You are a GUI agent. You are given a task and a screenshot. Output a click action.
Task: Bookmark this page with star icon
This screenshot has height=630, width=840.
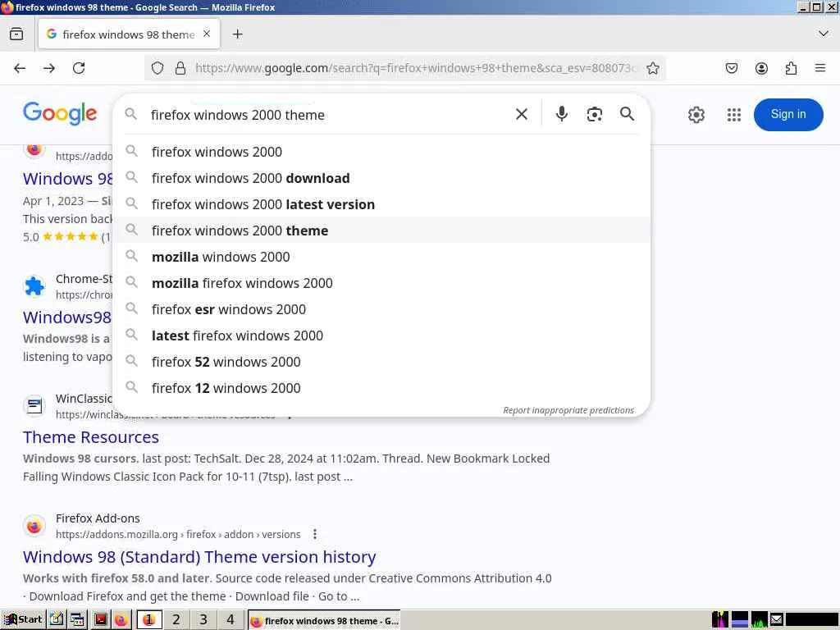pos(652,68)
